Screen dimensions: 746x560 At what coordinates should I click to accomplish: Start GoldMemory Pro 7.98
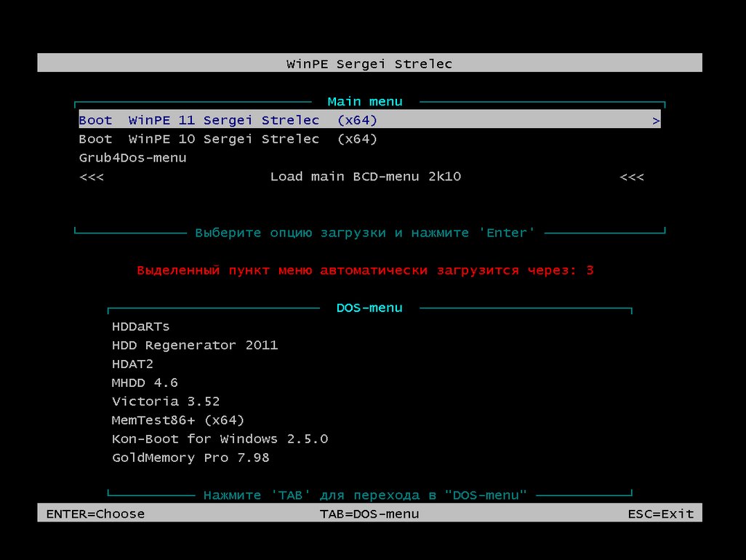click(x=190, y=457)
